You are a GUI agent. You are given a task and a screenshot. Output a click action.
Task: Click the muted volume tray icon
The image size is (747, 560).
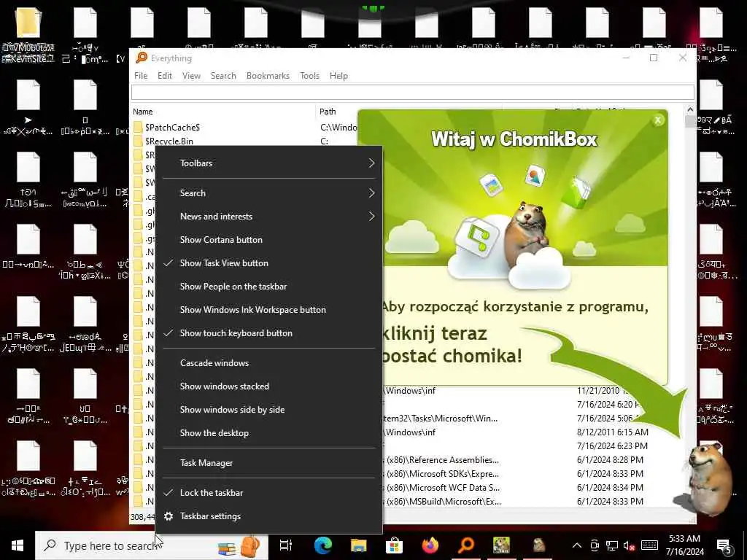pos(630,545)
